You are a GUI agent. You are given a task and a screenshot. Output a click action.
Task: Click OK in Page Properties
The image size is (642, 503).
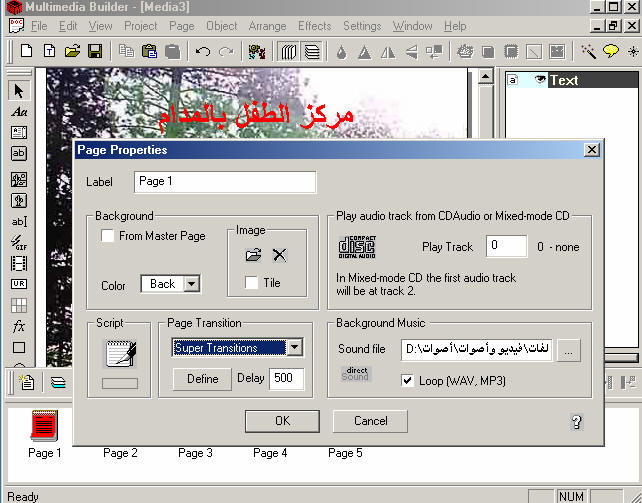pyautogui.click(x=282, y=421)
